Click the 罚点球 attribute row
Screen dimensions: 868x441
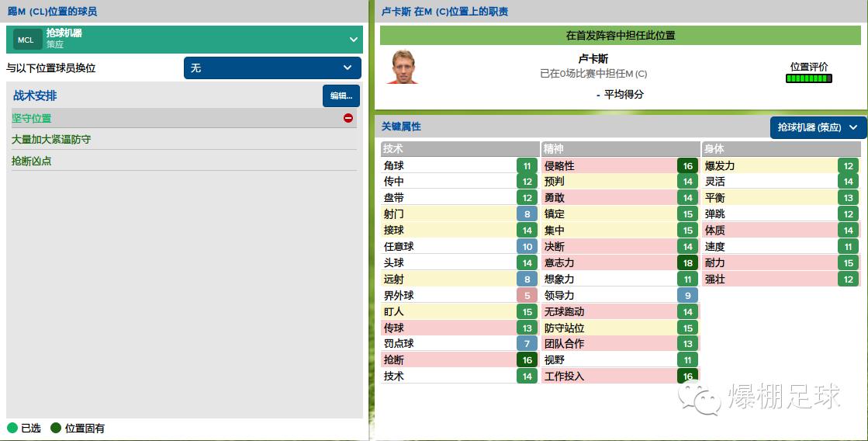(459, 344)
